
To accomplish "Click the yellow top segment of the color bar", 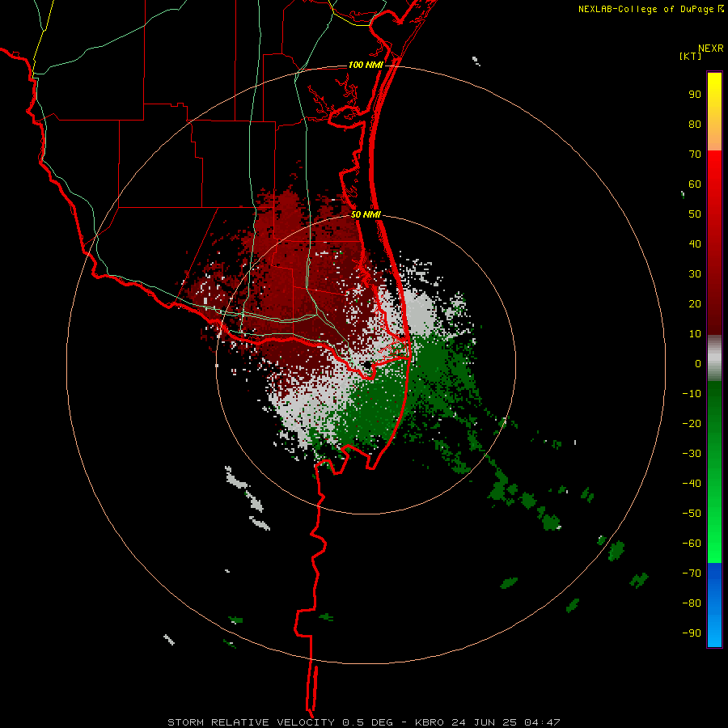I will click(x=714, y=112).
